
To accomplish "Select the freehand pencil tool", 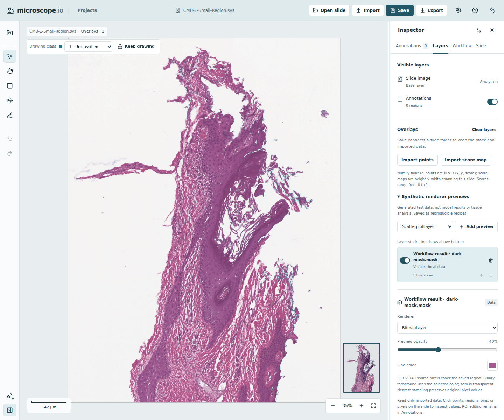I will [x=10, y=115].
